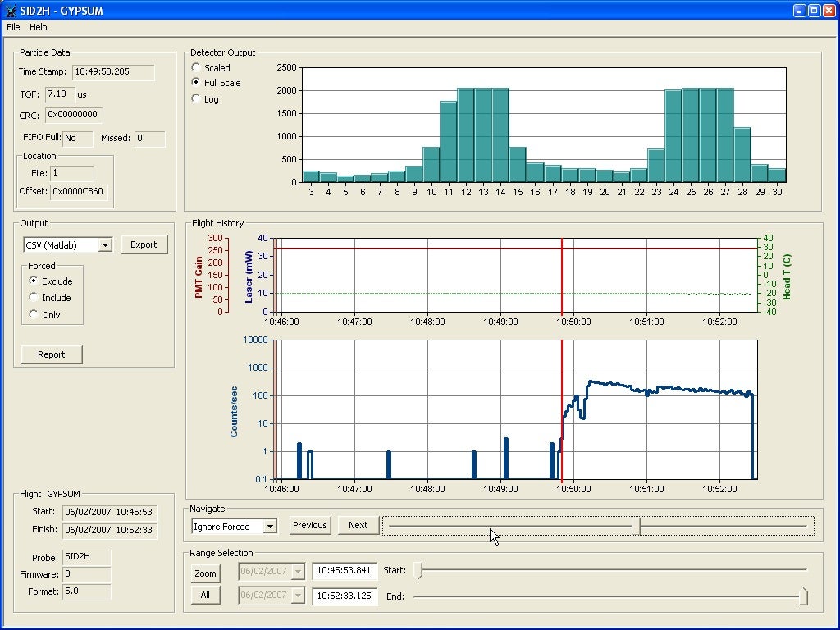Choose the Only forced option

coord(34,314)
